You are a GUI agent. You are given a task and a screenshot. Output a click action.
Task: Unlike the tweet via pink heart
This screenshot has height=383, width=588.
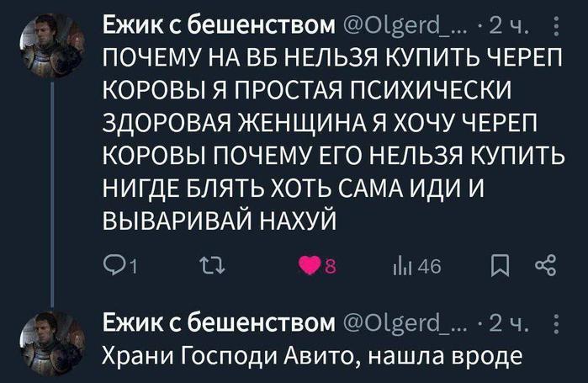pyautogui.click(x=310, y=269)
